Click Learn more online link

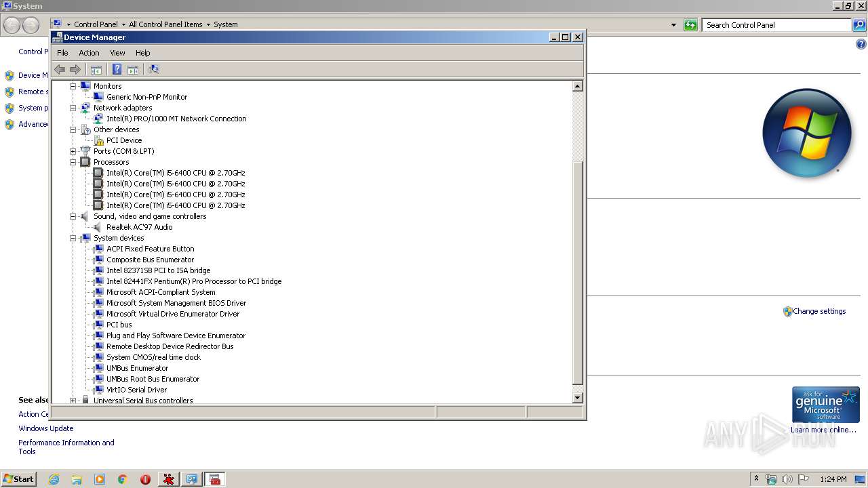click(824, 430)
